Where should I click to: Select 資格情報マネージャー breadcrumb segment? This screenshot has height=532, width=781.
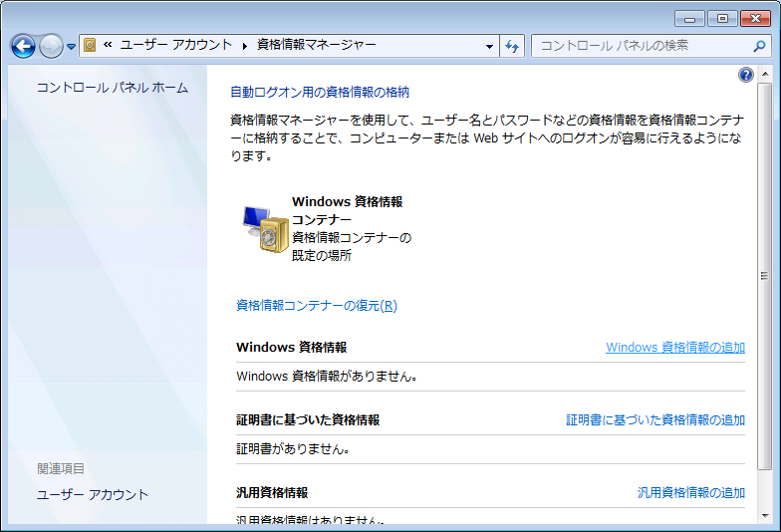[317, 45]
